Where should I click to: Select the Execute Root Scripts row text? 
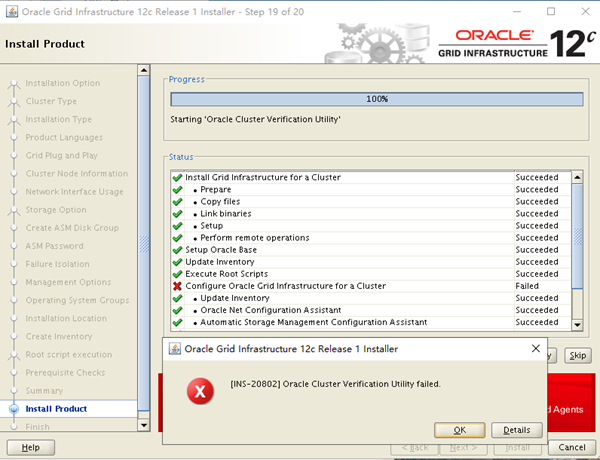point(227,274)
